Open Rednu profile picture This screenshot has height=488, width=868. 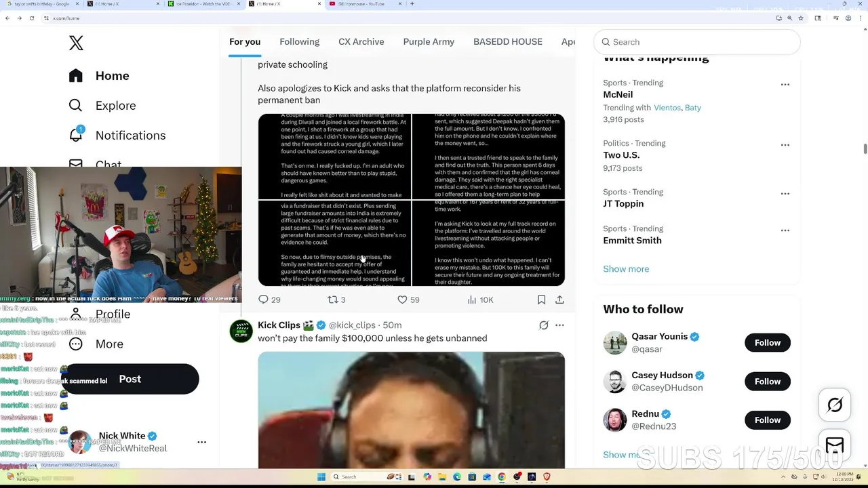point(615,420)
